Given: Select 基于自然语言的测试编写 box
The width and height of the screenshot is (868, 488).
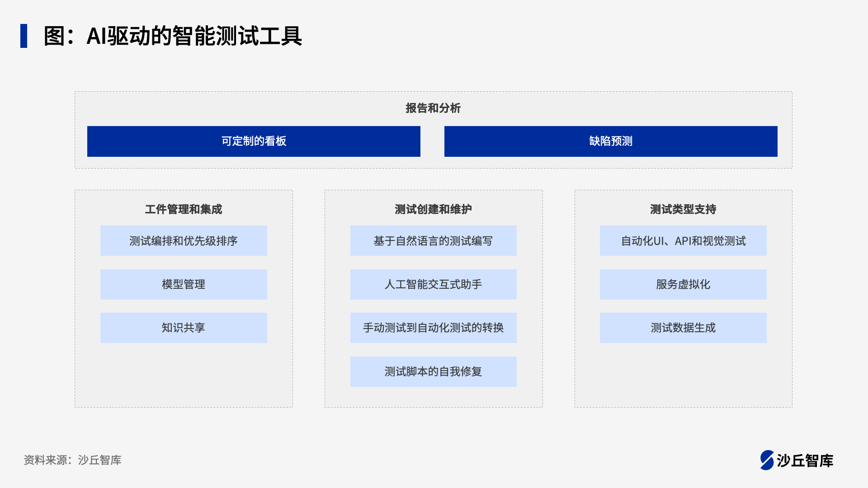Looking at the screenshot, I should [433, 241].
